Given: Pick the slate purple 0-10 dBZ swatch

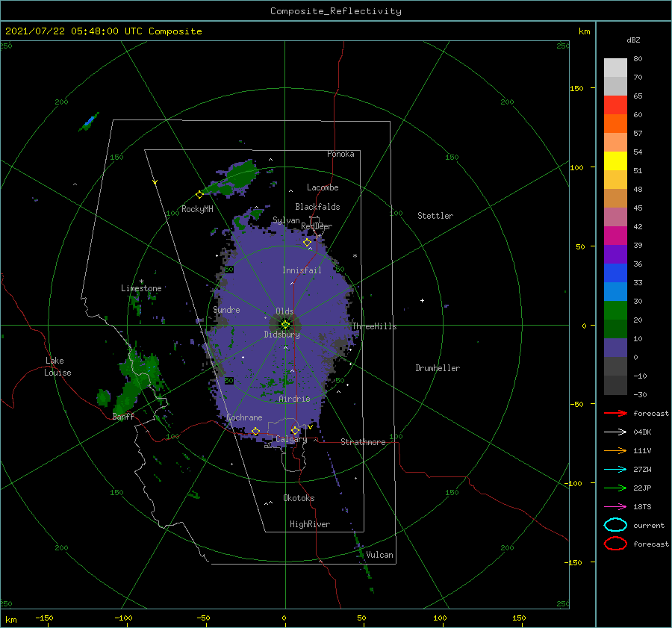Looking at the screenshot, I should pyautogui.click(x=615, y=347).
